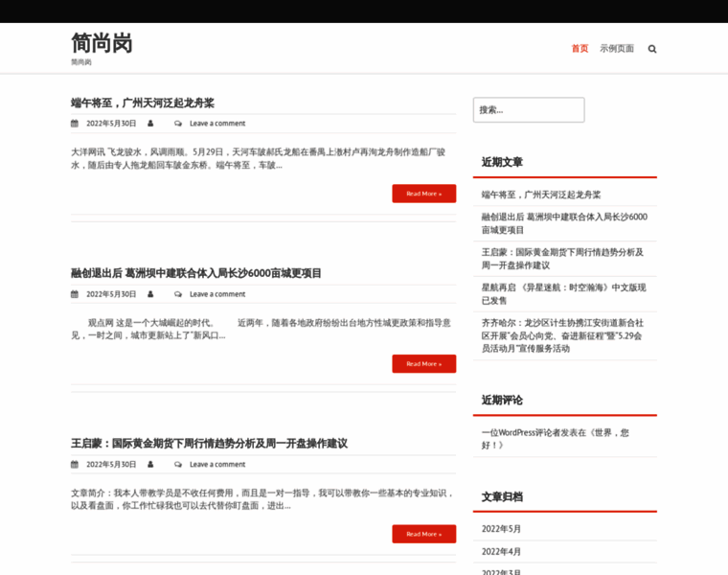728x575 pixels.
Task: Click author icon under the 融创退出后 post
Action: pyautogui.click(x=150, y=294)
